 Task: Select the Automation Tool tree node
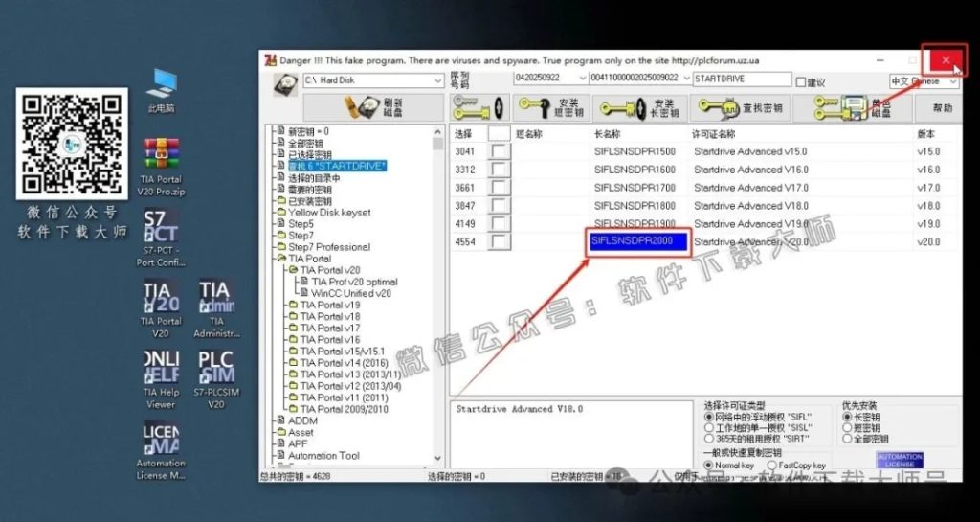click(x=323, y=456)
